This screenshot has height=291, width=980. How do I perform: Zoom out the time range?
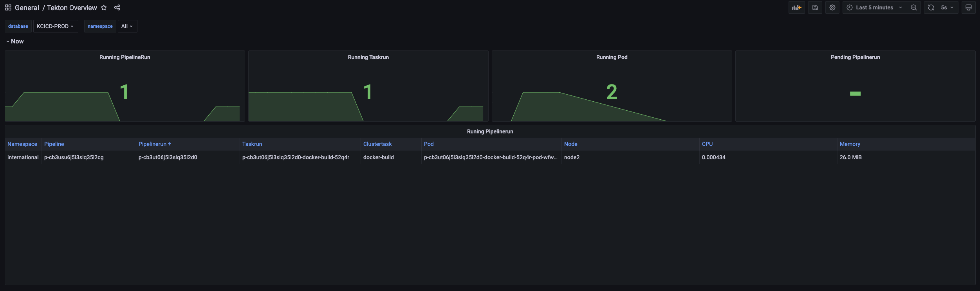pos(914,7)
